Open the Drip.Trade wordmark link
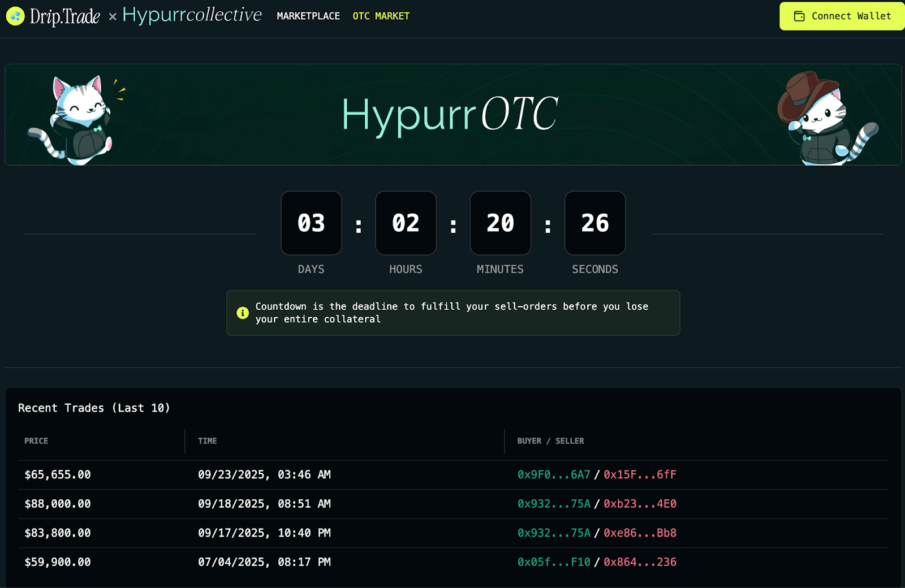Screen dimensions: 905x588 64,16
